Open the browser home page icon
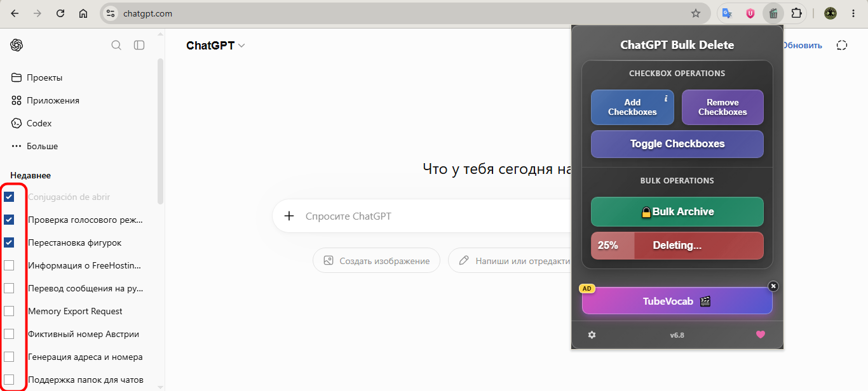This screenshot has width=868, height=391. click(x=83, y=13)
